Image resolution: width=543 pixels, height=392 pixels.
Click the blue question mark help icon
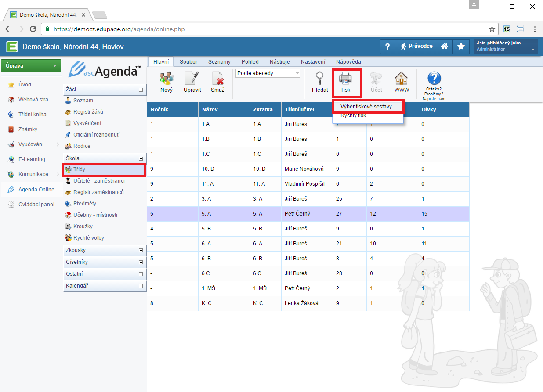(x=434, y=79)
